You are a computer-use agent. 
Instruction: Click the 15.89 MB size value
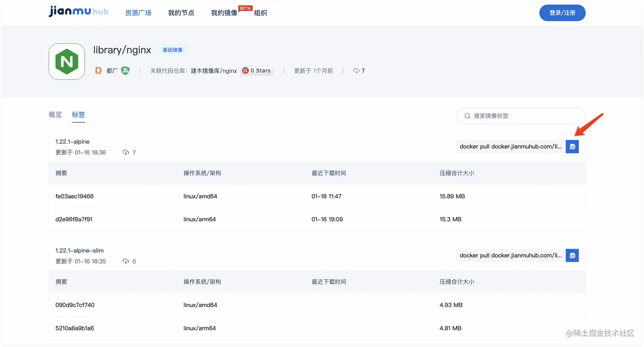[452, 197]
